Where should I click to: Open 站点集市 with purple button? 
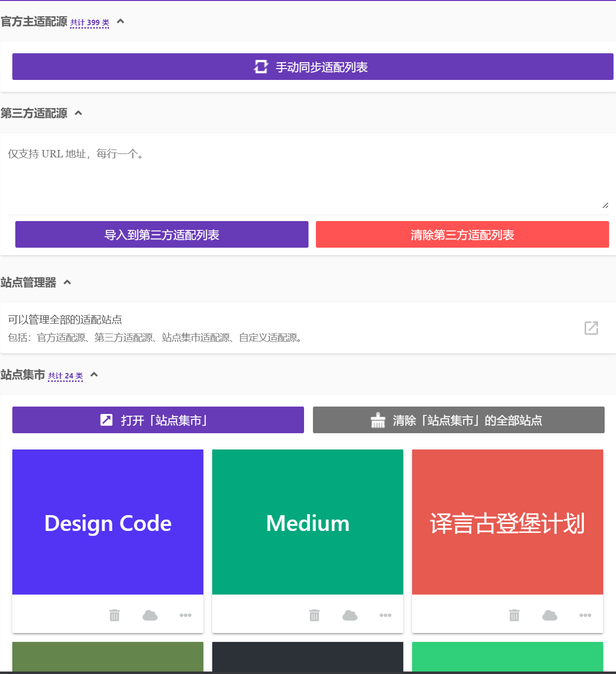tap(158, 420)
